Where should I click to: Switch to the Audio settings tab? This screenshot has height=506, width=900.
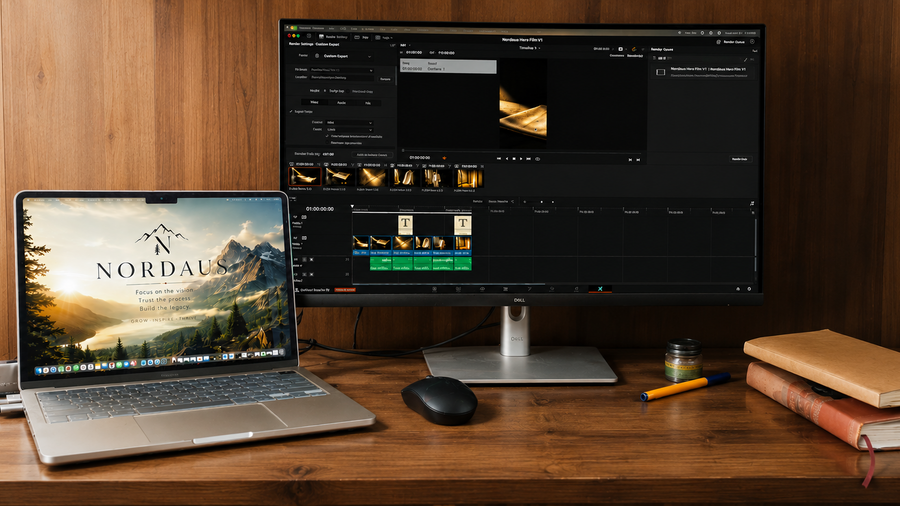tap(342, 103)
